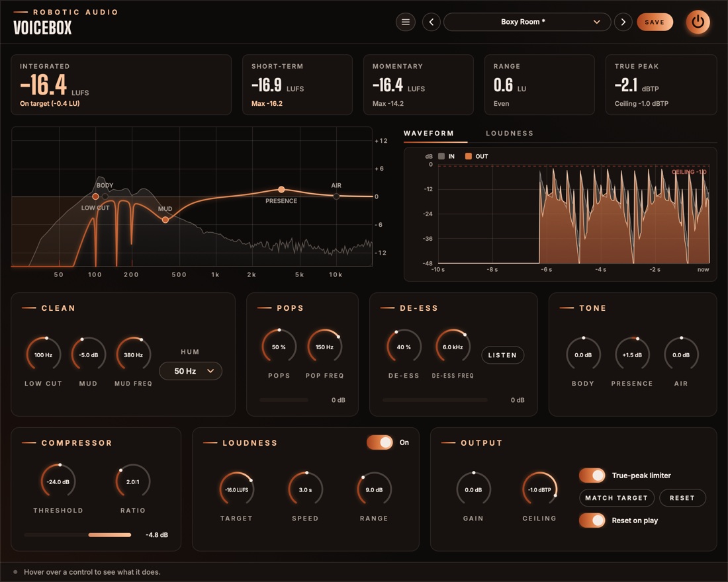Click the Air 0.0 dB tone knob
The width and height of the screenshot is (728, 582).
click(681, 355)
